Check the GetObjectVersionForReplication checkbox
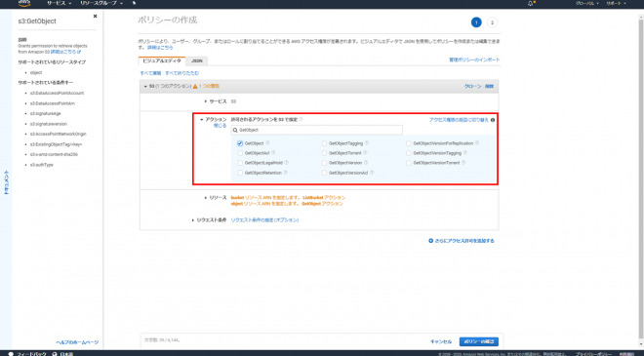 coord(409,143)
